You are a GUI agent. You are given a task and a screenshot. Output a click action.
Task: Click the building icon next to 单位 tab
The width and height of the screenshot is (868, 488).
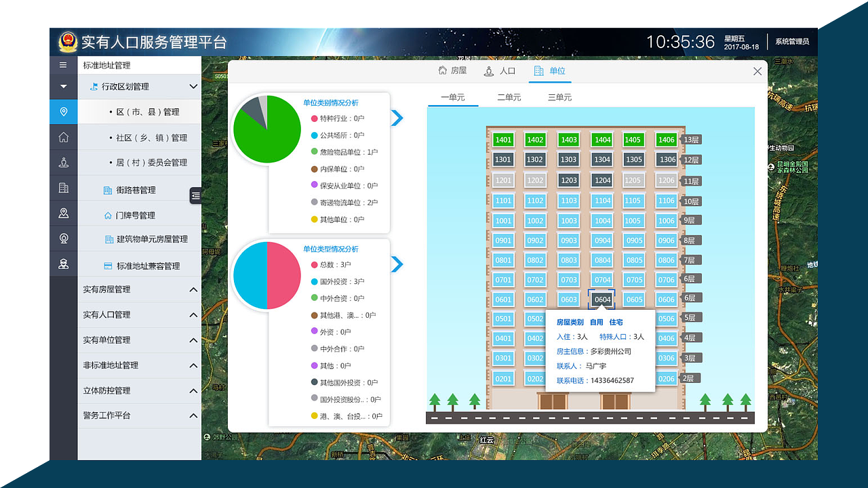(x=539, y=70)
